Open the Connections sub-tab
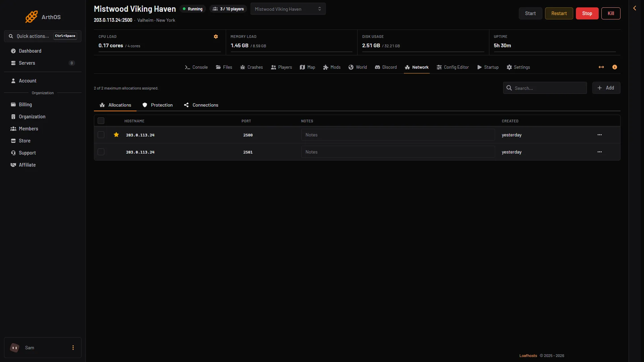Viewport: 644px width, 362px height. (201, 105)
